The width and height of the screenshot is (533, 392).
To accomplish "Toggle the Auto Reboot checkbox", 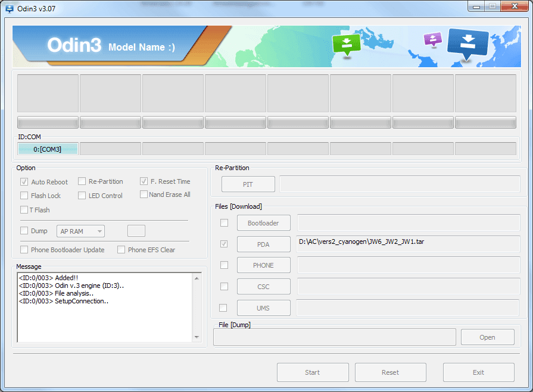I will click(24, 182).
